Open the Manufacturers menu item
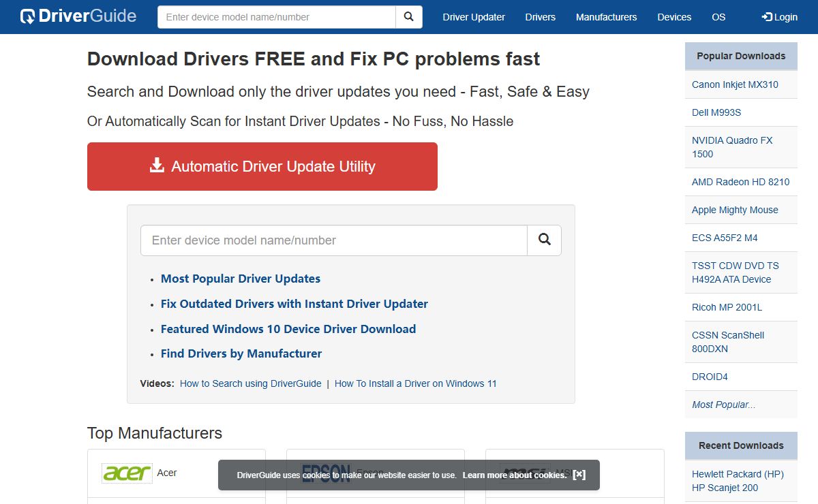The width and height of the screenshot is (818, 504). click(x=606, y=17)
